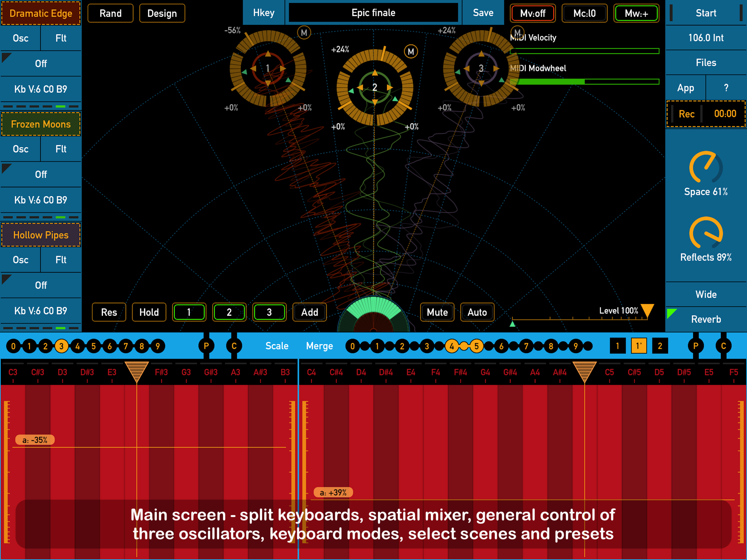Click the M icon next to oscillator 2
The image size is (747, 560).
tap(411, 52)
